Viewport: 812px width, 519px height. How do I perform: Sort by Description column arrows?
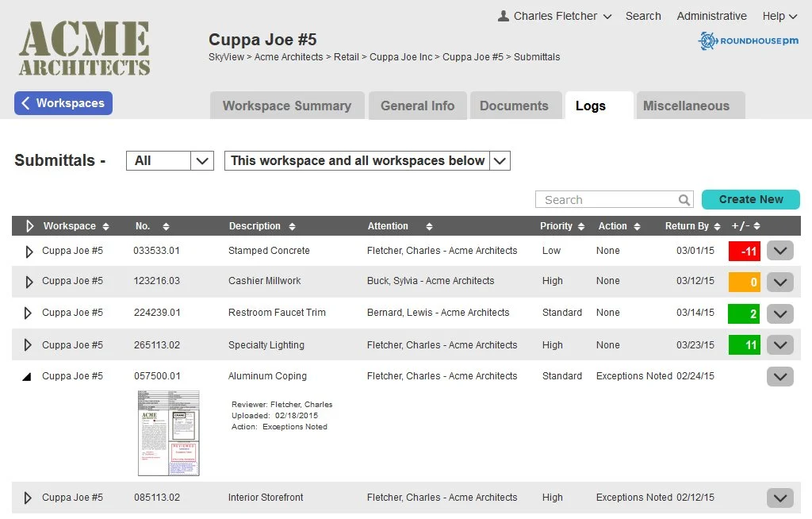click(x=292, y=227)
